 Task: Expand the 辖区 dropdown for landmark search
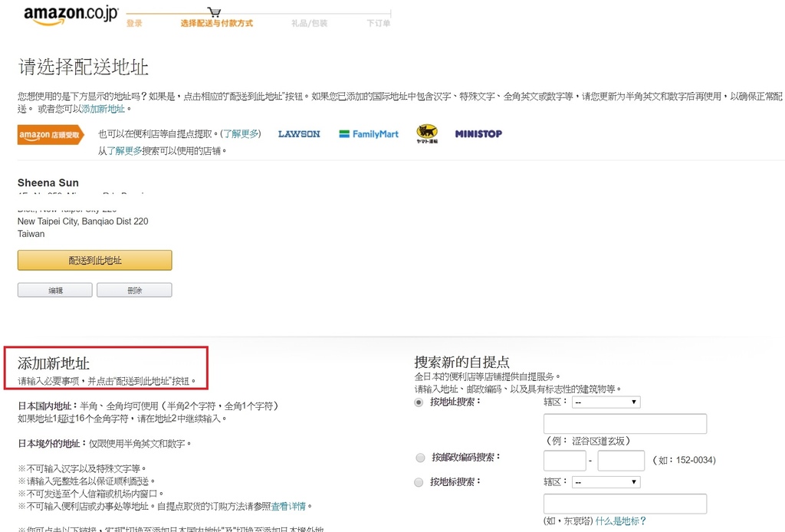click(606, 482)
